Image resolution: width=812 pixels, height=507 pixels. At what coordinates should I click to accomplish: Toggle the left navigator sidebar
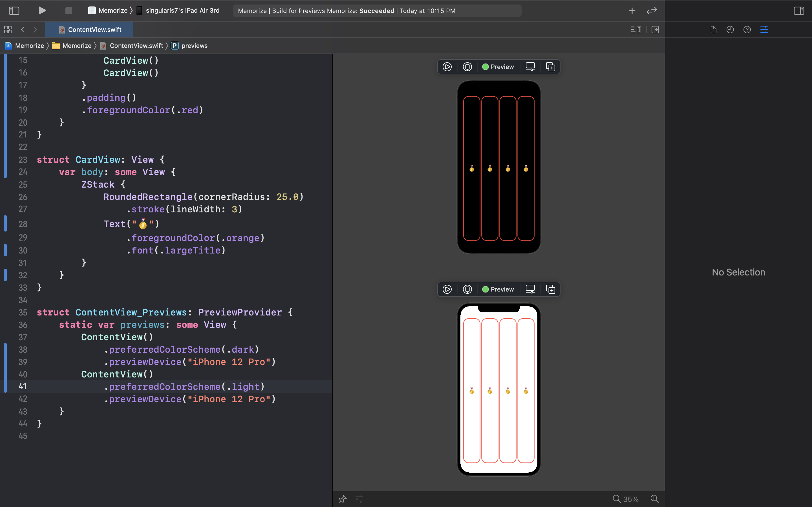[14, 11]
